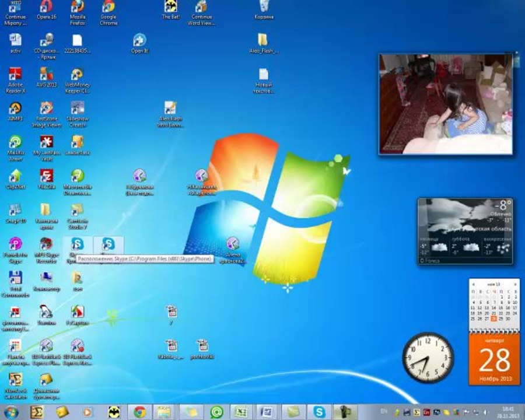Select the new text document (Новый текстовый) icon
The height and width of the screenshot is (420, 525).
coord(264,80)
